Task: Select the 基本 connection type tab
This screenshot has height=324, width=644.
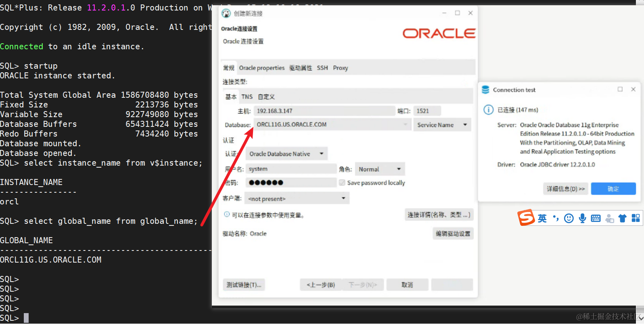Action: tap(231, 97)
